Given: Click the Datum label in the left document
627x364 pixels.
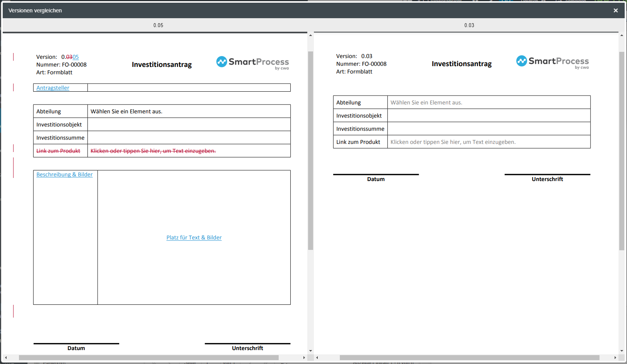Looking at the screenshot, I should pos(76,348).
